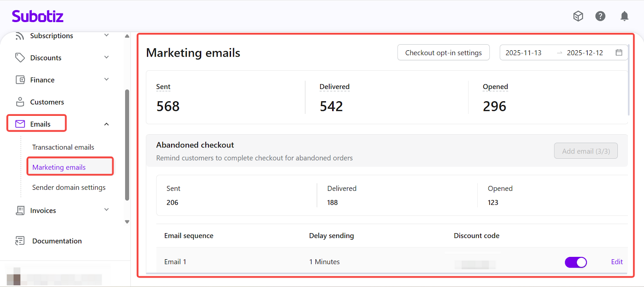This screenshot has height=287, width=644.
Task: Click the Customers person icon
Action: (x=20, y=102)
